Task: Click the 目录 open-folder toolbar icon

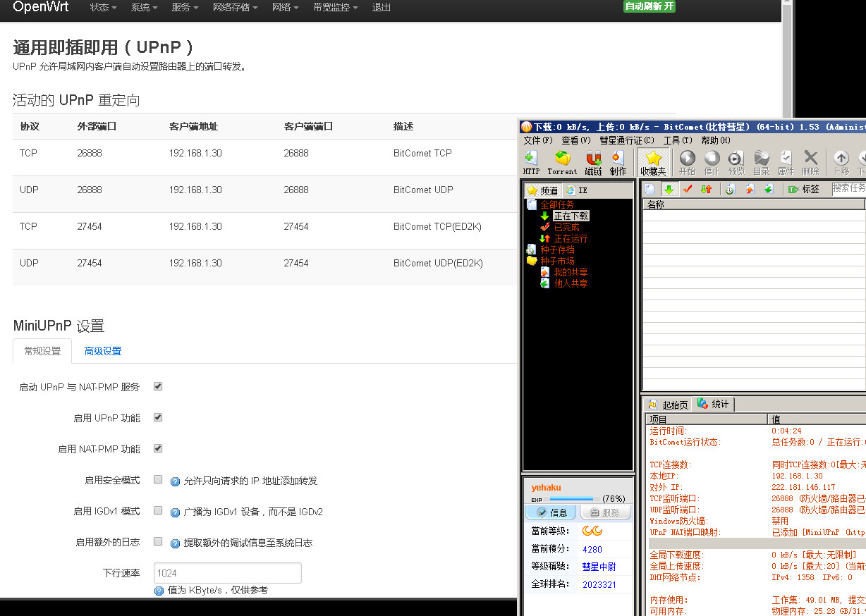Action: tap(761, 163)
